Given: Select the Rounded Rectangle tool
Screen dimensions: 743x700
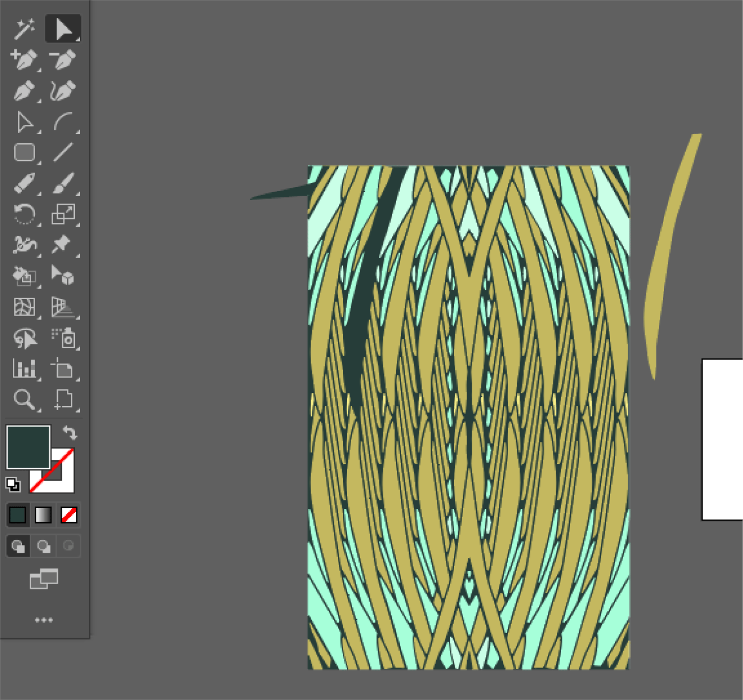Looking at the screenshot, I should [x=24, y=153].
